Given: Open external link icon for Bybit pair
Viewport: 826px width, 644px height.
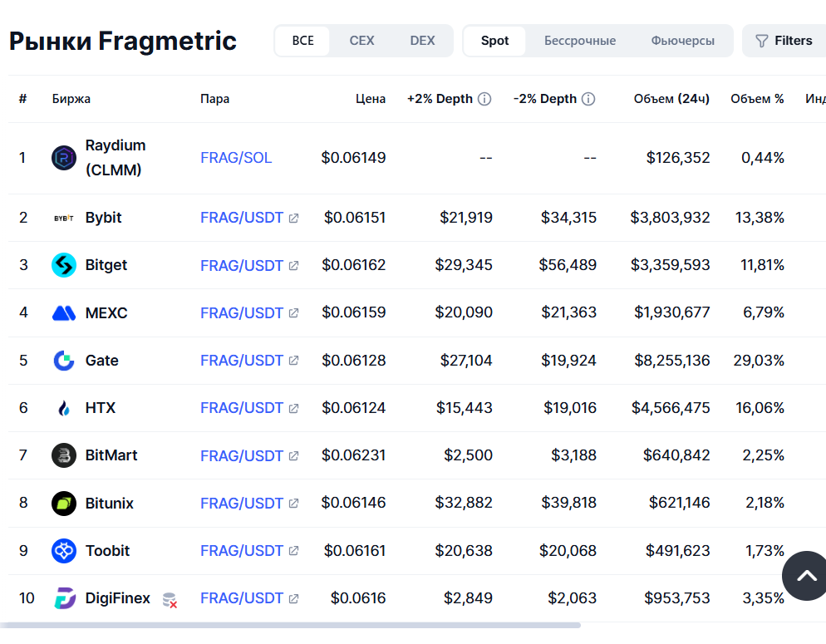Looking at the screenshot, I should 293,218.
